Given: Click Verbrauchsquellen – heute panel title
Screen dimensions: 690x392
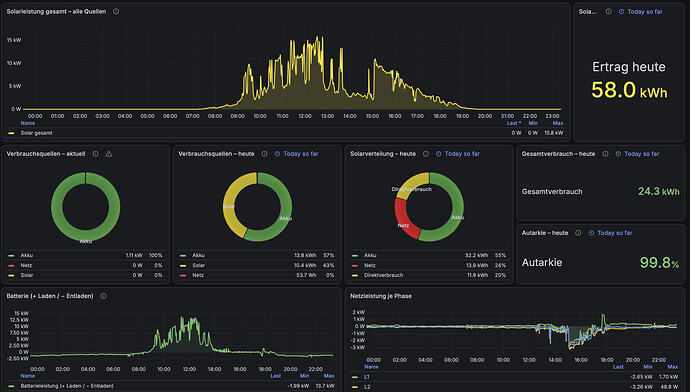Looking at the screenshot, I should 216,154.
